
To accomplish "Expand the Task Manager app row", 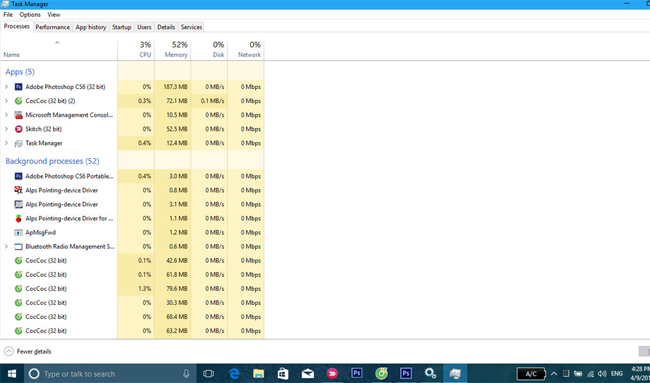I will (6, 143).
